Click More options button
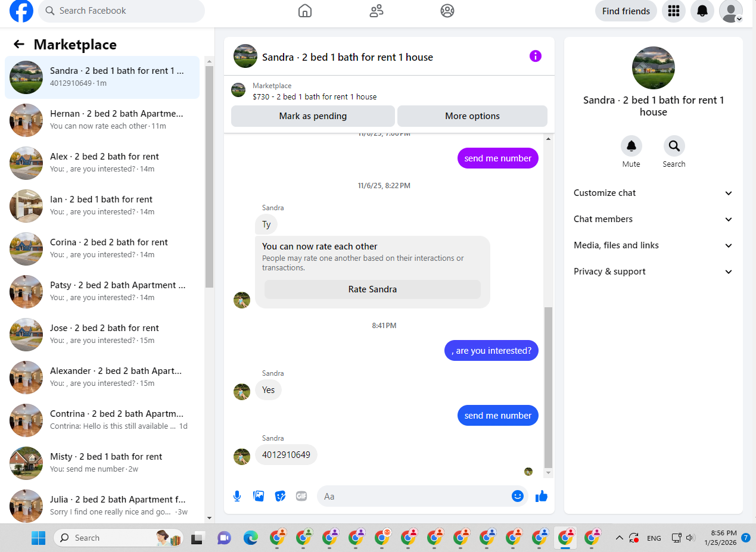Viewport: 756px width, 552px height. point(472,116)
